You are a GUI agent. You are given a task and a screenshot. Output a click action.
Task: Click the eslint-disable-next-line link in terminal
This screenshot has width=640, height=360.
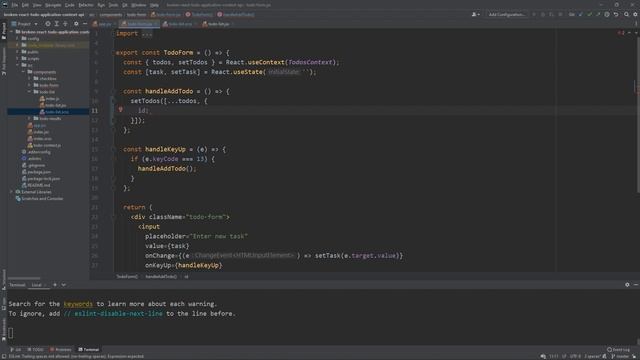click(113, 313)
